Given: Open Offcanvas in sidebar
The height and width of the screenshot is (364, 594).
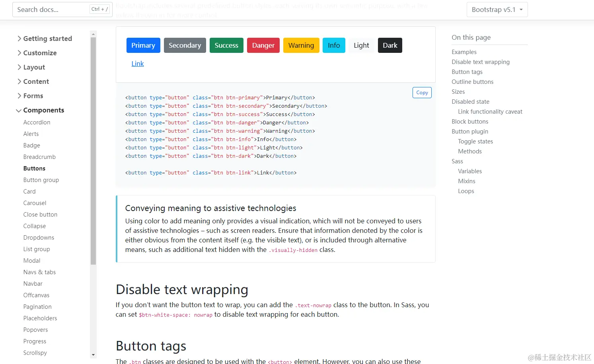Looking at the screenshot, I should tap(36, 295).
